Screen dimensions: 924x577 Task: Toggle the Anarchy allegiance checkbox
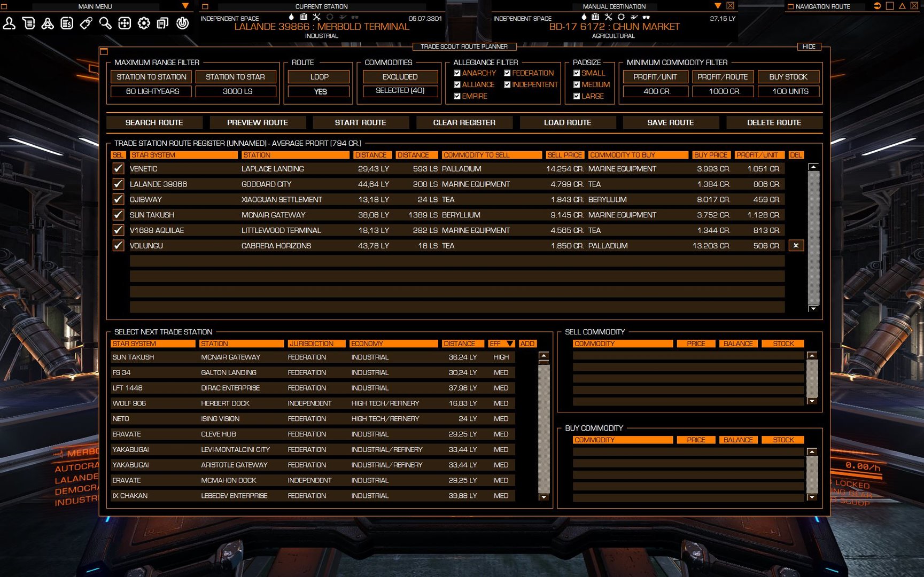tap(457, 73)
